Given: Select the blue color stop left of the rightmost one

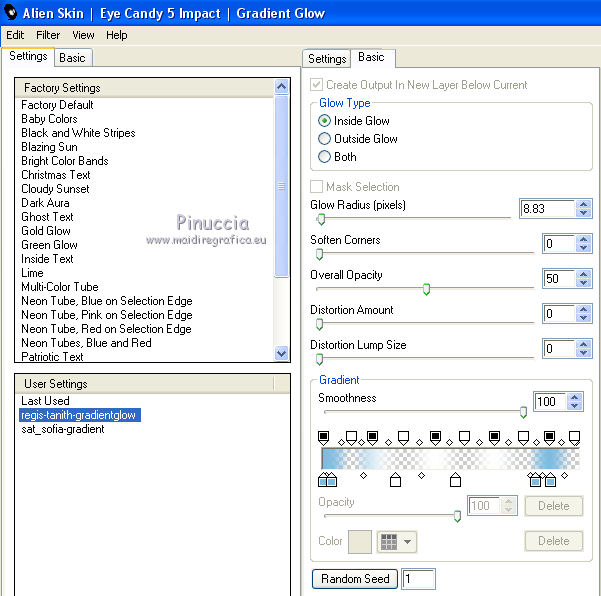Looking at the screenshot, I should tap(535, 480).
